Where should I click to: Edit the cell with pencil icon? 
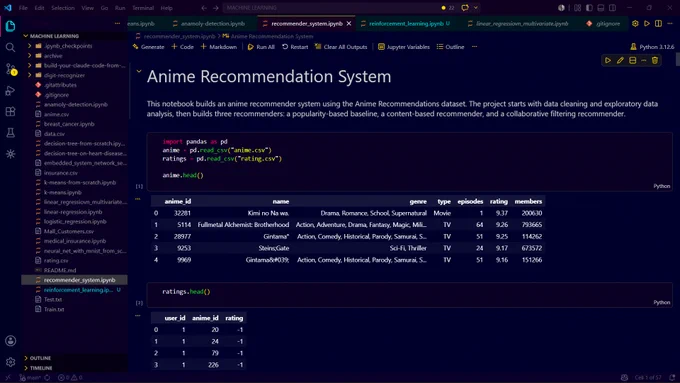click(x=620, y=61)
